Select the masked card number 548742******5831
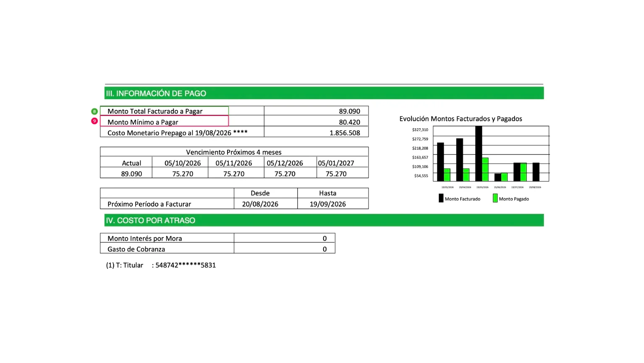Screen dimensions: 644x363 pyautogui.click(x=186, y=265)
